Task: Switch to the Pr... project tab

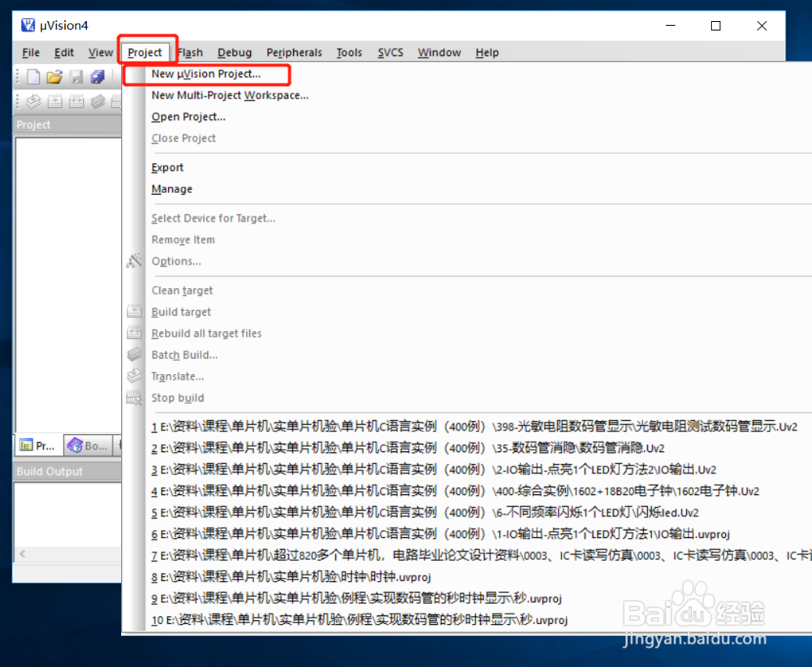Action: pyautogui.click(x=37, y=445)
